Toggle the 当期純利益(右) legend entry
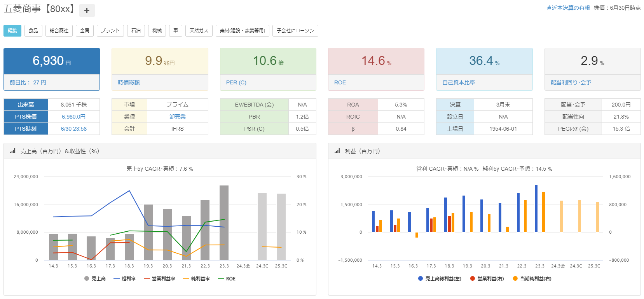Image resolution: width=644 pixels, height=299 pixels. click(x=532, y=279)
